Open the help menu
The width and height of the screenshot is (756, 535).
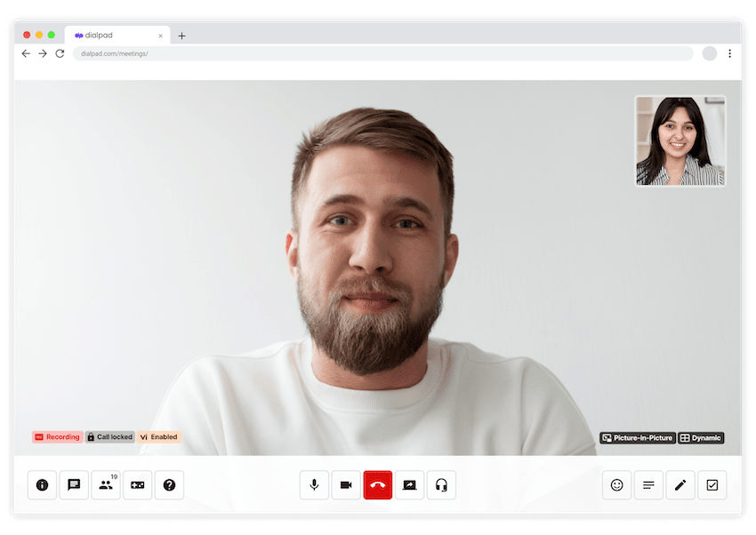[169, 484]
